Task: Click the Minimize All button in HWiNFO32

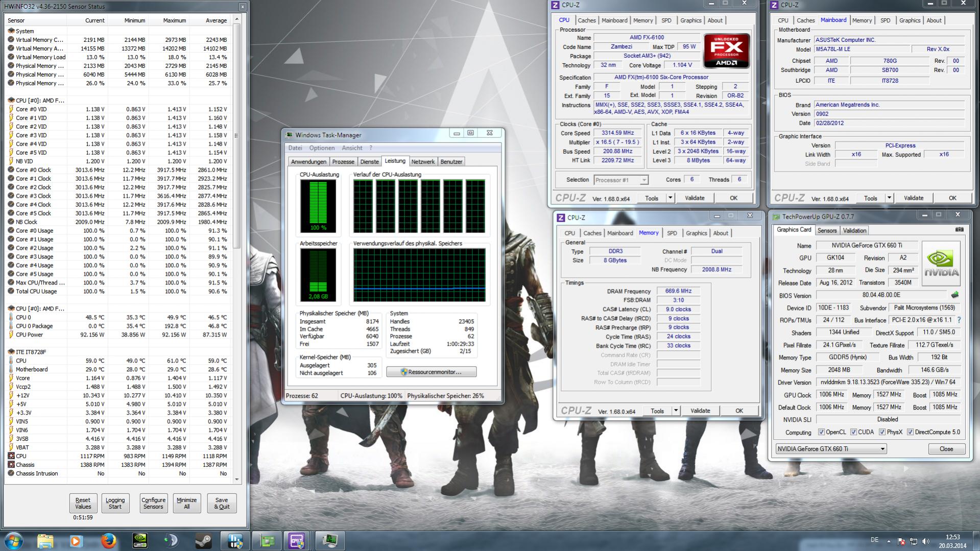Action: pos(186,504)
